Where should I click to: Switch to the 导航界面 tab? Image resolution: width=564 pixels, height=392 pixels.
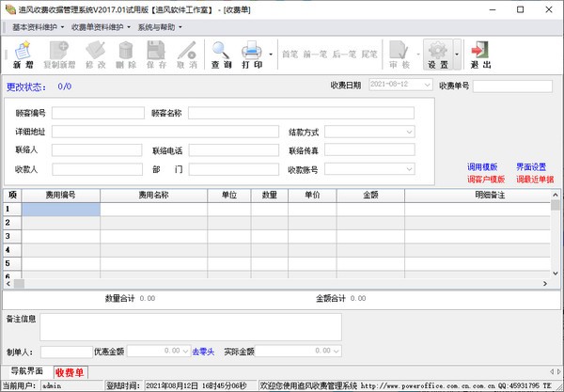pyautogui.click(x=26, y=371)
